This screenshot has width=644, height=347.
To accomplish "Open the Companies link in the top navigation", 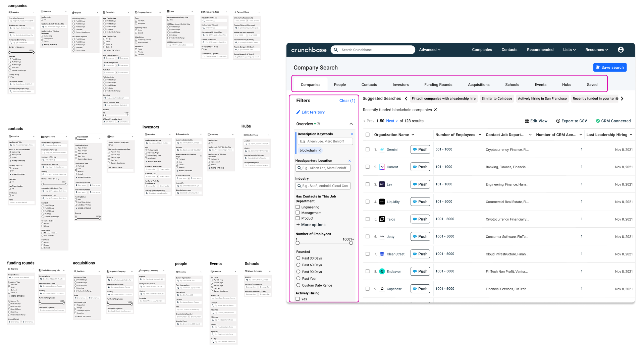I will (x=482, y=50).
